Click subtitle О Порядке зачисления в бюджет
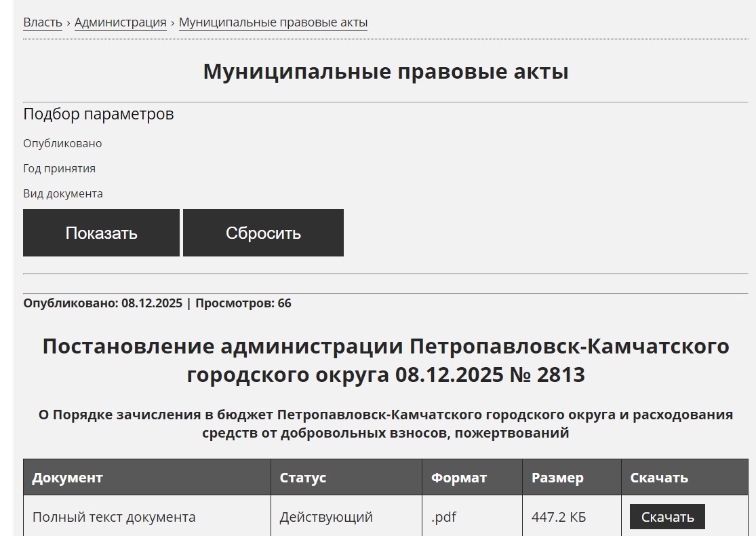The image size is (756, 536). tap(378, 422)
